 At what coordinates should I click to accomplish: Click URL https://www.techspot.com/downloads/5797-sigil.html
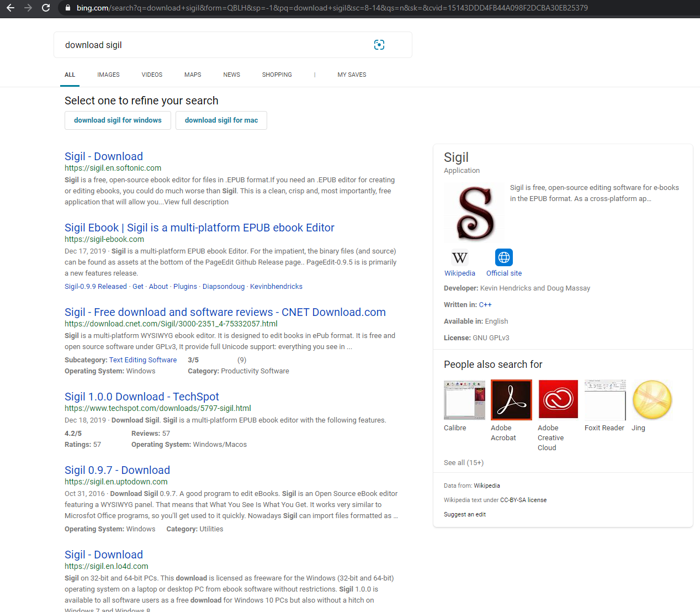(x=158, y=409)
